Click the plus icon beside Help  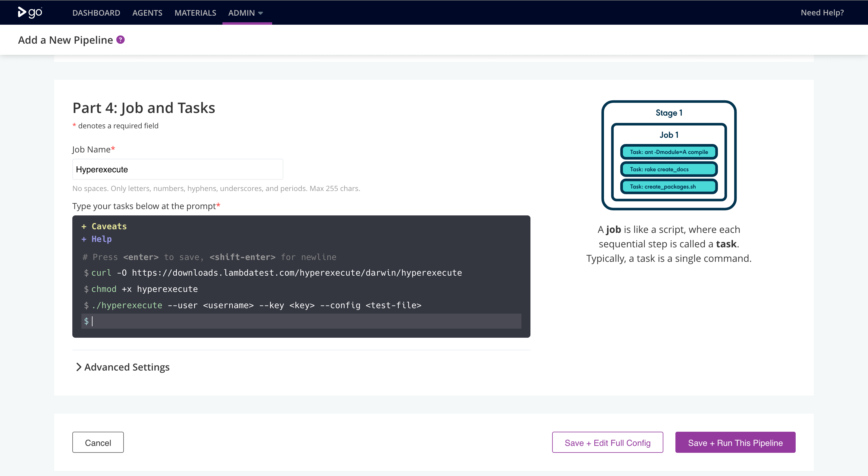84,239
